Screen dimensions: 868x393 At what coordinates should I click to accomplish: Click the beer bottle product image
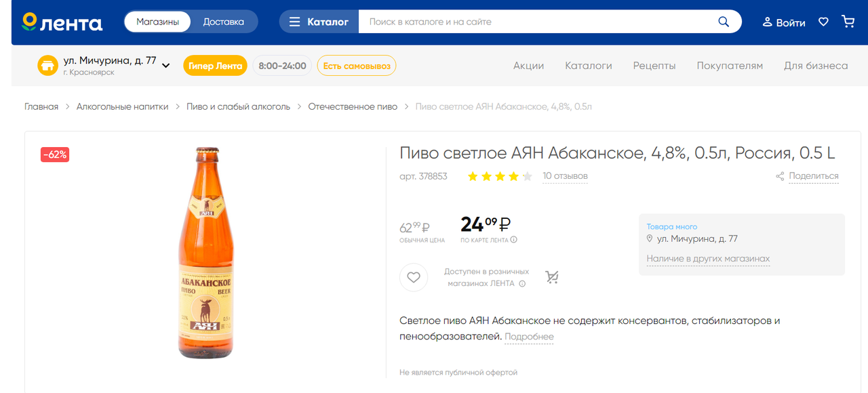pos(206,253)
